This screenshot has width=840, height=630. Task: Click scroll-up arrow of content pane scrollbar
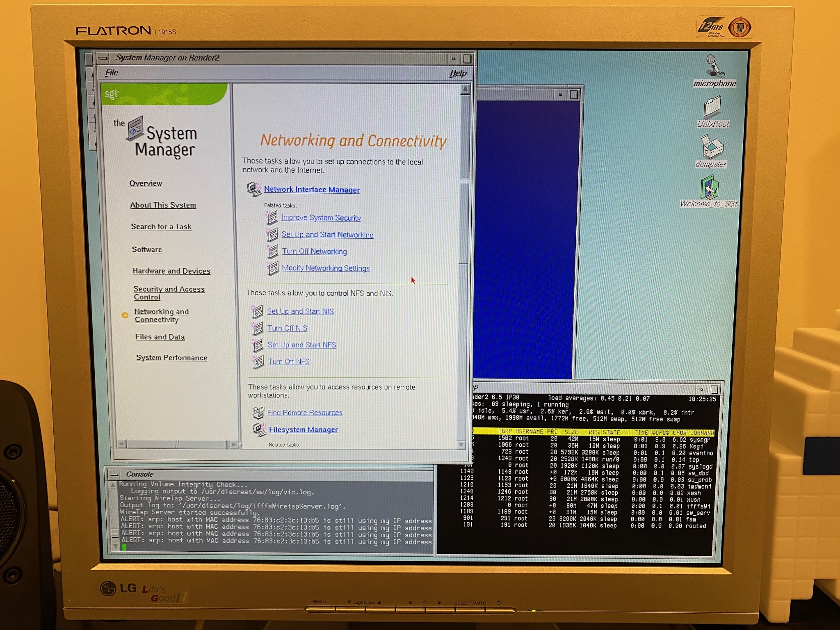465,89
